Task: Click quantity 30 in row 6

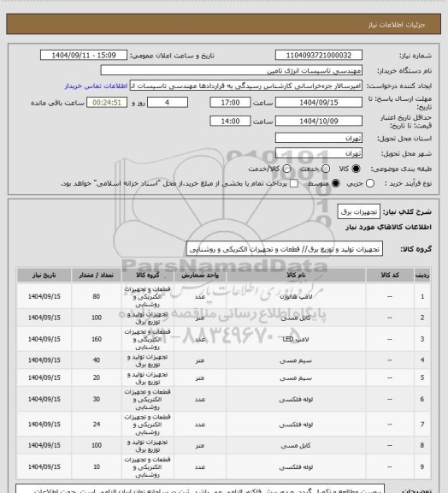Action: click(x=96, y=400)
